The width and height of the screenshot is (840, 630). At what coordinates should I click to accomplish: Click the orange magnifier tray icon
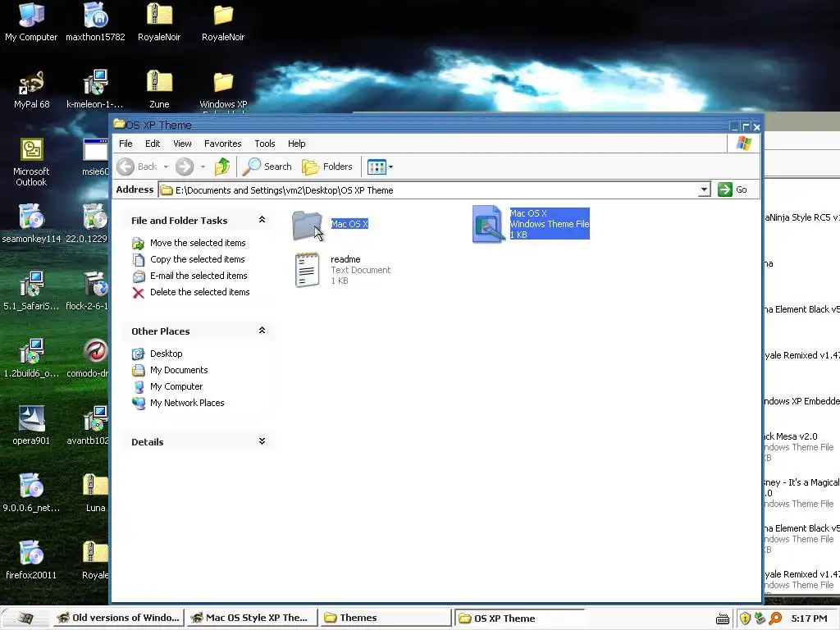(x=774, y=619)
